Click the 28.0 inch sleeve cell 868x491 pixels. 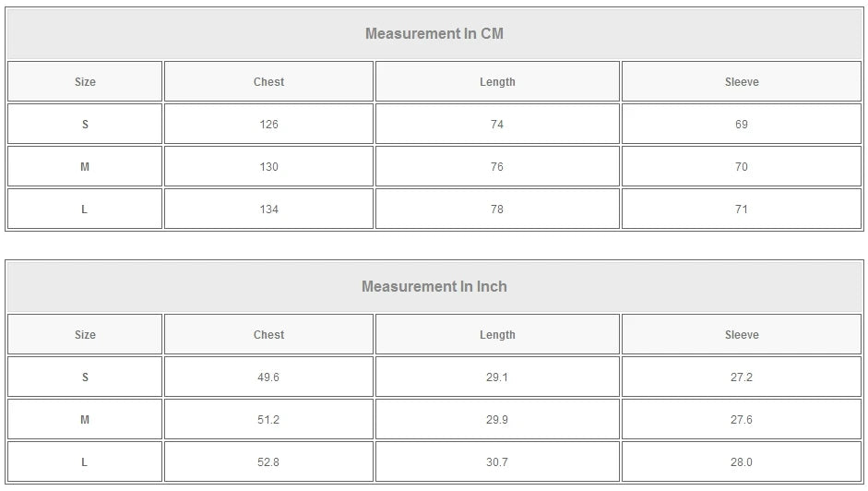[742, 462]
